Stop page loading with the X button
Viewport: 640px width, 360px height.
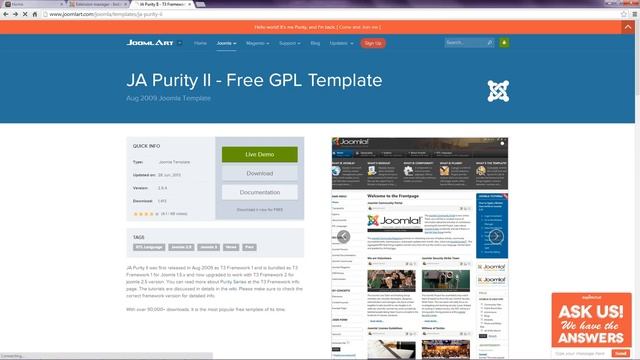click(x=25, y=14)
